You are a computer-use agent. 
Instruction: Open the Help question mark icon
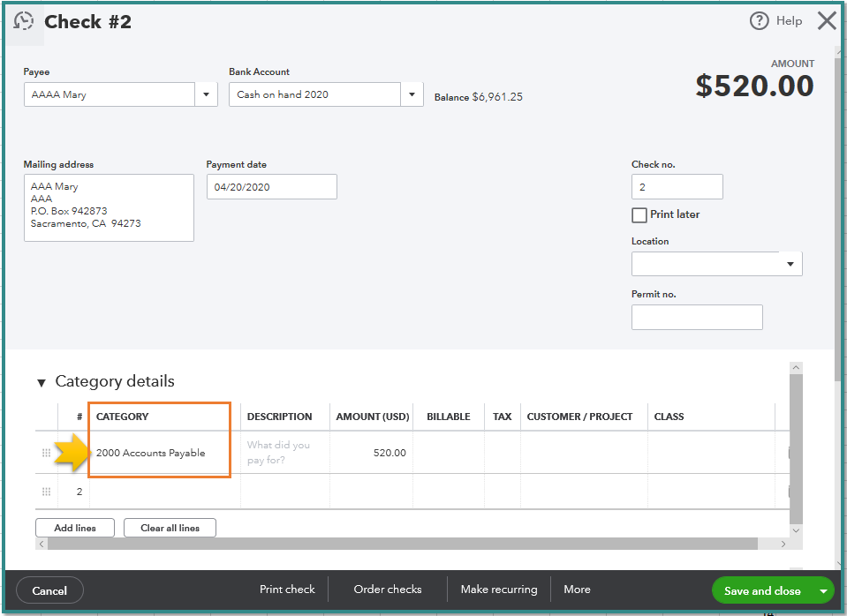pos(759,21)
